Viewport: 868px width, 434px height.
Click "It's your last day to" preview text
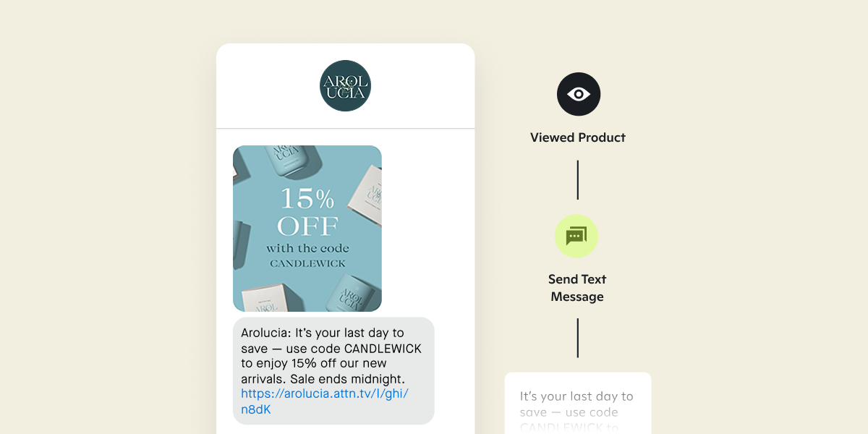tap(576, 396)
